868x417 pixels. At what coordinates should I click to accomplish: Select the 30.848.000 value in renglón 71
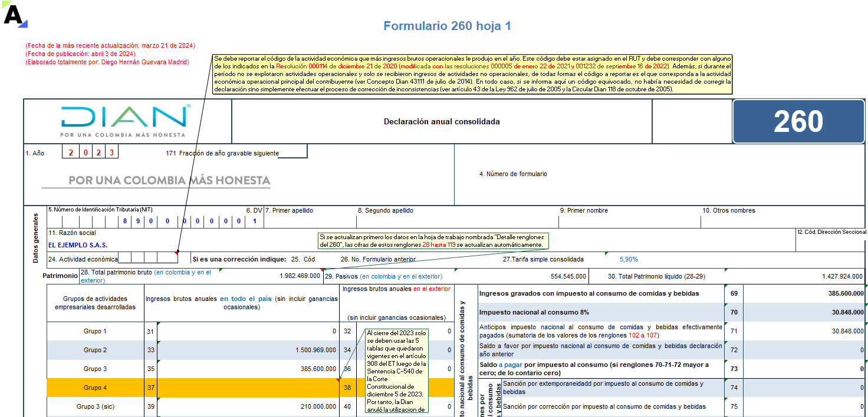[x=848, y=331]
